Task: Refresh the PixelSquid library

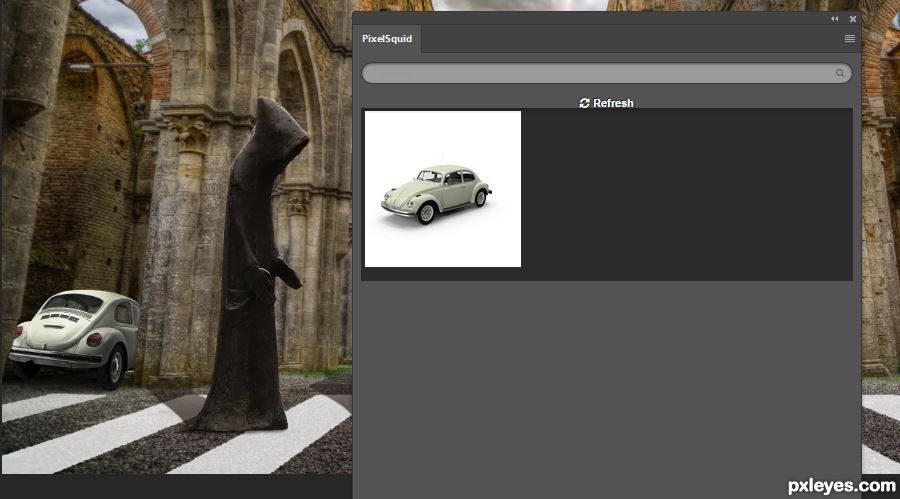Action: click(x=607, y=103)
